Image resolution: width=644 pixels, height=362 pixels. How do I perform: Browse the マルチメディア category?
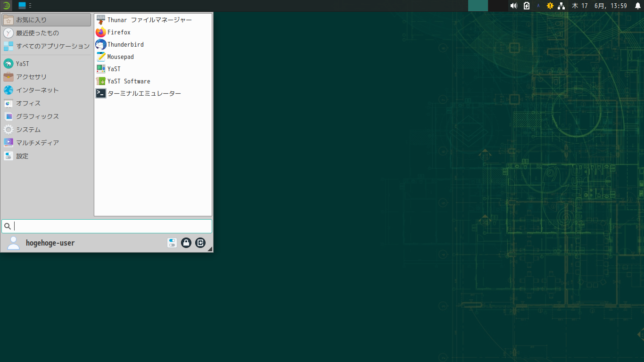[46, 143]
